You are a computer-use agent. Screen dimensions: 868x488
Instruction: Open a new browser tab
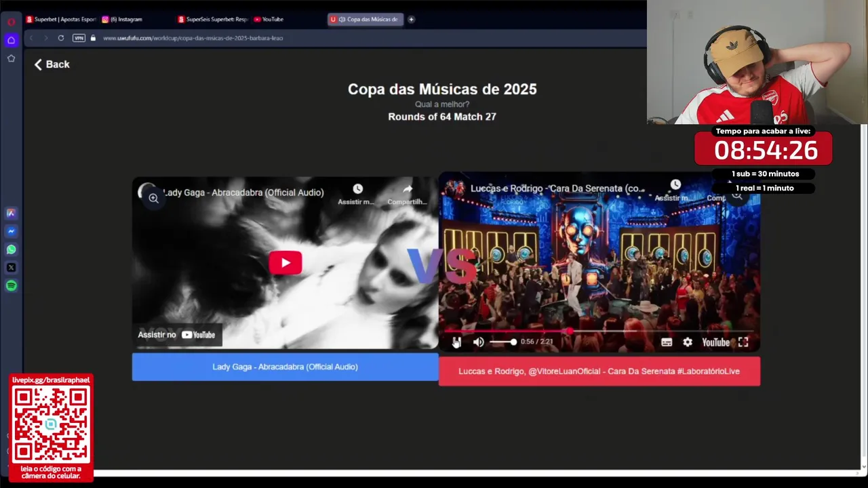pos(411,19)
